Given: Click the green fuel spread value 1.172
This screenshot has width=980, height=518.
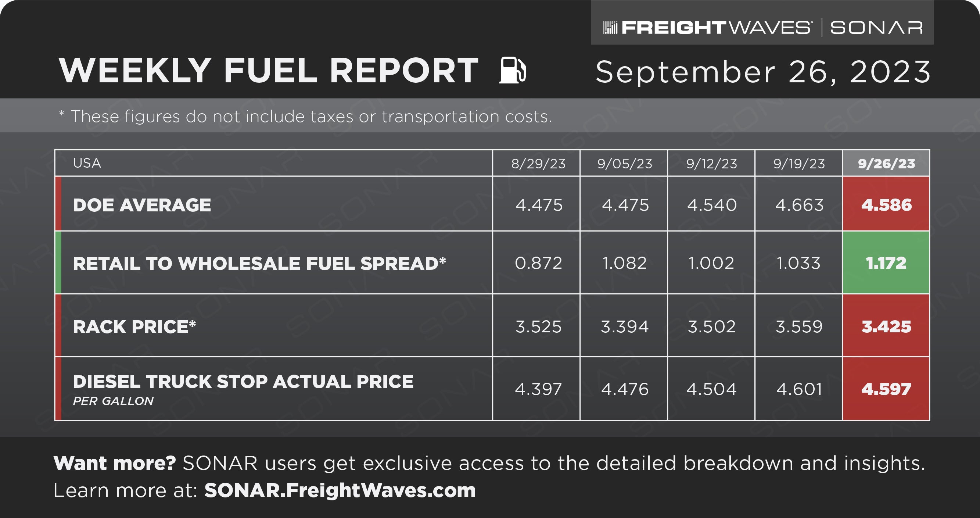Looking at the screenshot, I should point(886,263).
